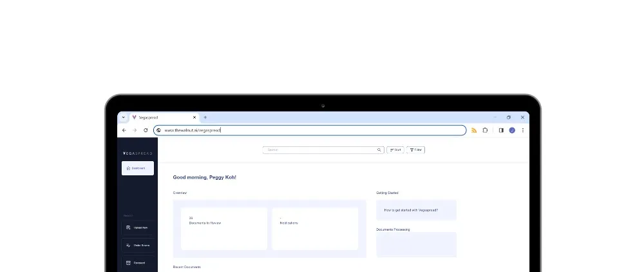
Task: Open a new browser tab
Action: click(x=205, y=117)
